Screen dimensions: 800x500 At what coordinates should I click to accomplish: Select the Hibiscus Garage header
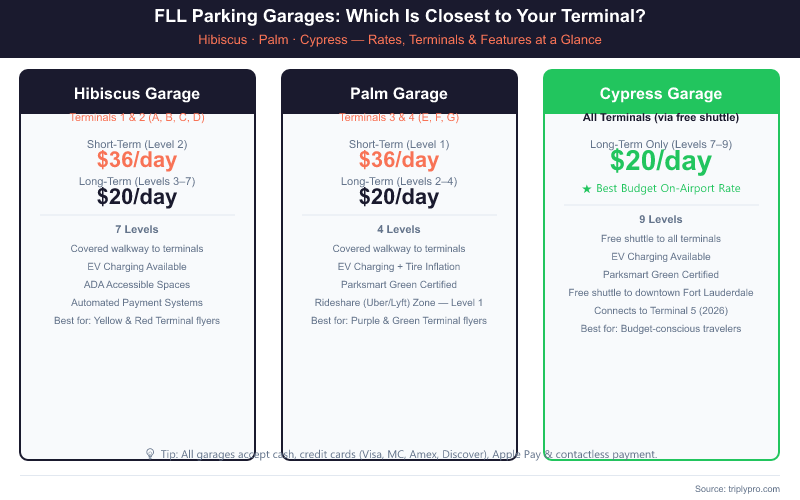[x=137, y=94]
